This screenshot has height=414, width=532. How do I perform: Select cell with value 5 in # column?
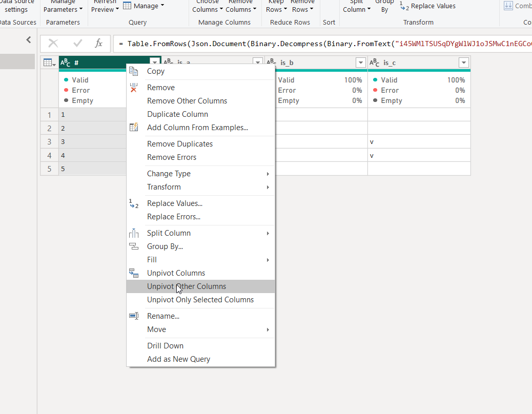[x=93, y=169]
